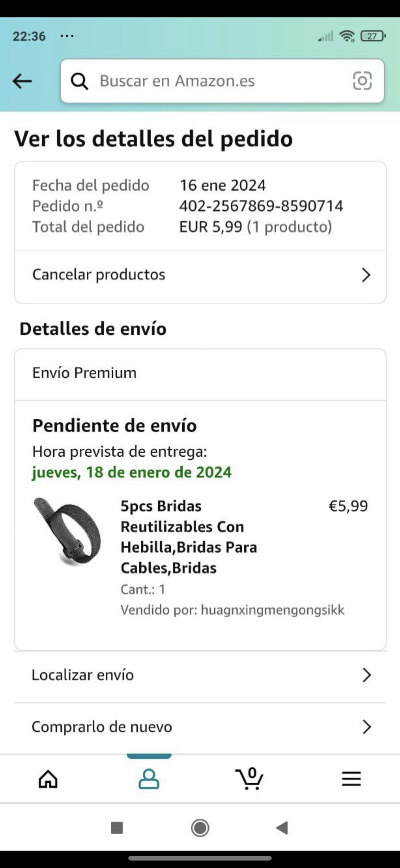This screenshot has width=400, height=868.
Task: Open 5pcs Bridas Reutilizables product title
Action: (x=189, y=537)
